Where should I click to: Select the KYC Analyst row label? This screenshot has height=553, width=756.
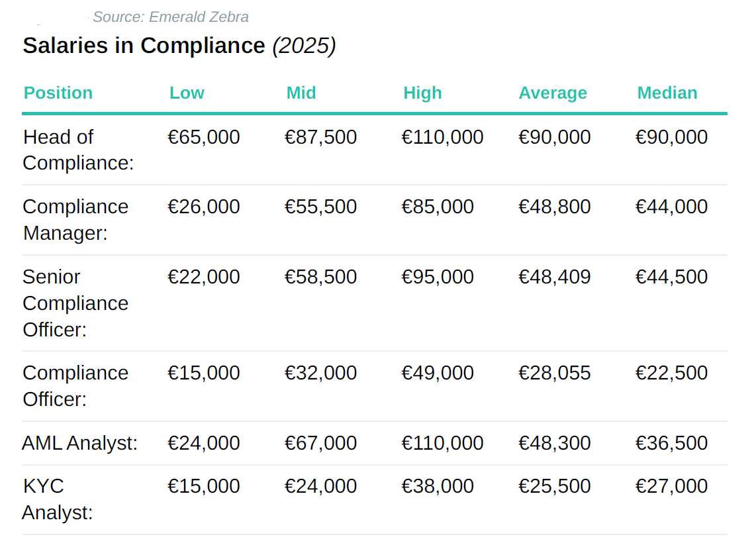[x=57, y=499]
